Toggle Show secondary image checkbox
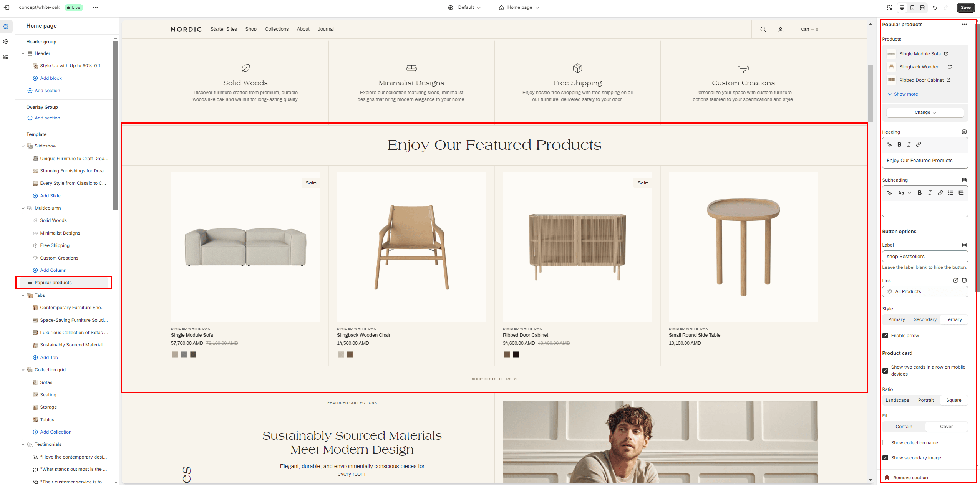This screenshot has width=980, height=485. pos(885,458)
